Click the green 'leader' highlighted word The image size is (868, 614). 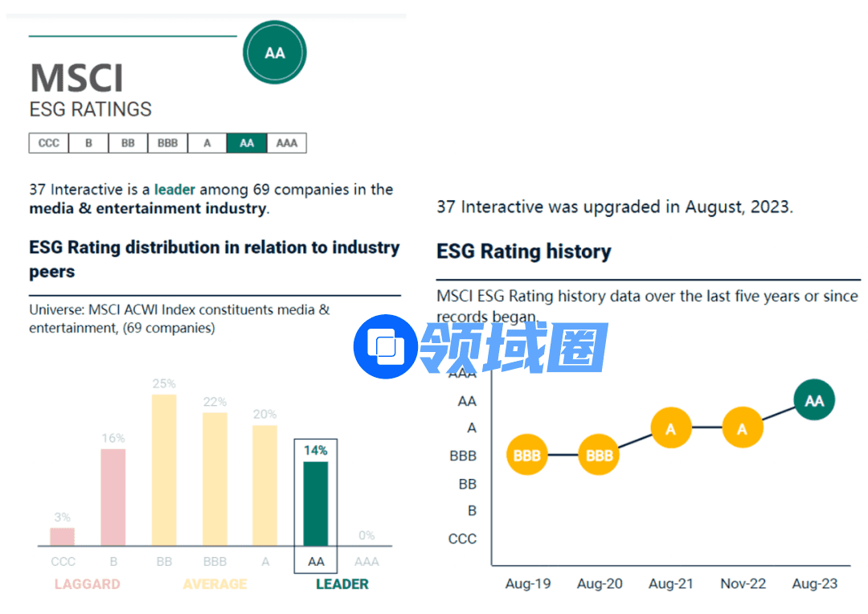pyautogui.click(x=175, y=190)
